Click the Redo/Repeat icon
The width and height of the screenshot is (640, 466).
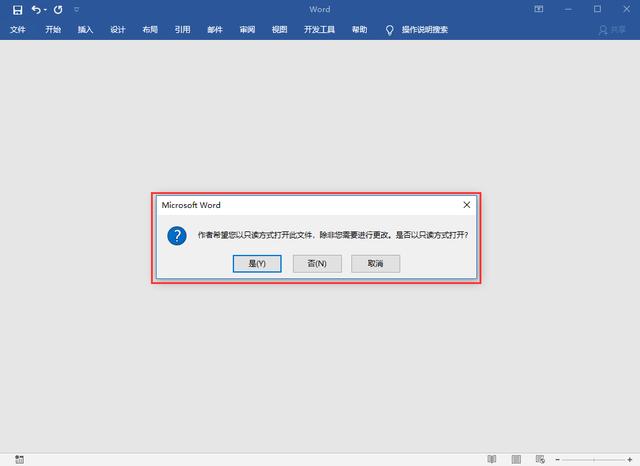[58, 9]
